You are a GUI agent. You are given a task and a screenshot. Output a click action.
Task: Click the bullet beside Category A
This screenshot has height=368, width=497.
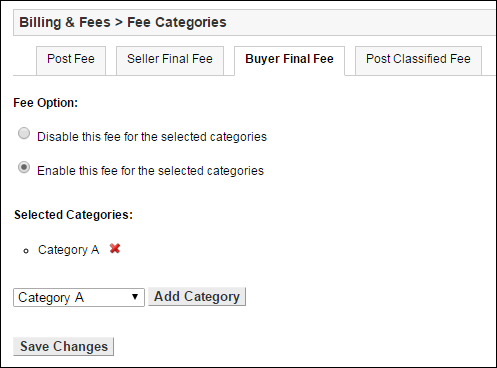pyautogui.click(x=26, y=251)
